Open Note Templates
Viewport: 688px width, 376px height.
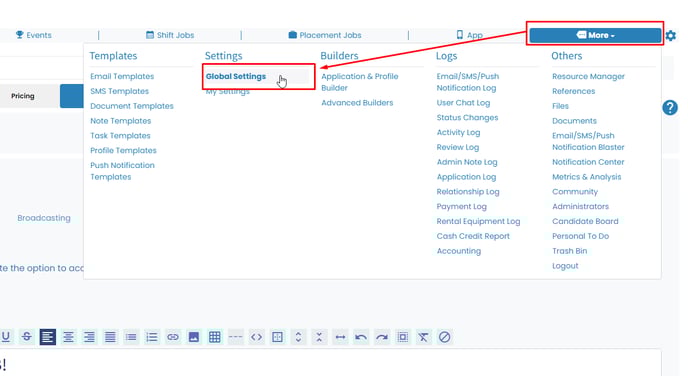(121, 121)
